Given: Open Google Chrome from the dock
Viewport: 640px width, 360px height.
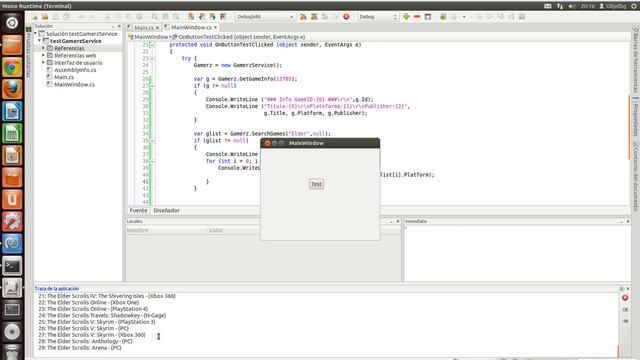Looking at the screenshot, I should pyautogui.click(x=12, y=67).
